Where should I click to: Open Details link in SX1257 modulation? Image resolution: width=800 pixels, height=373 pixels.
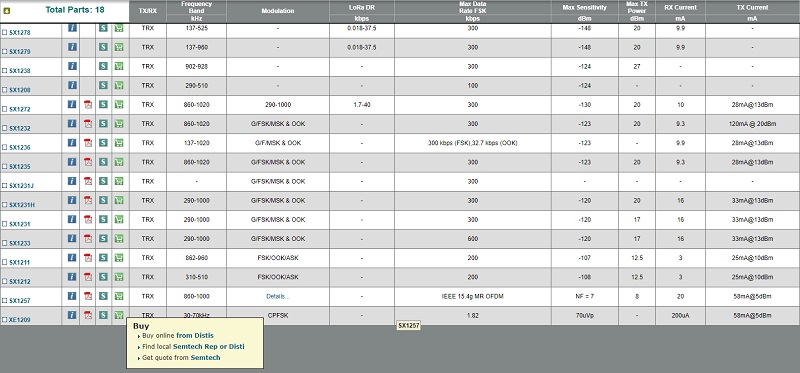click(x=278, y=296)
